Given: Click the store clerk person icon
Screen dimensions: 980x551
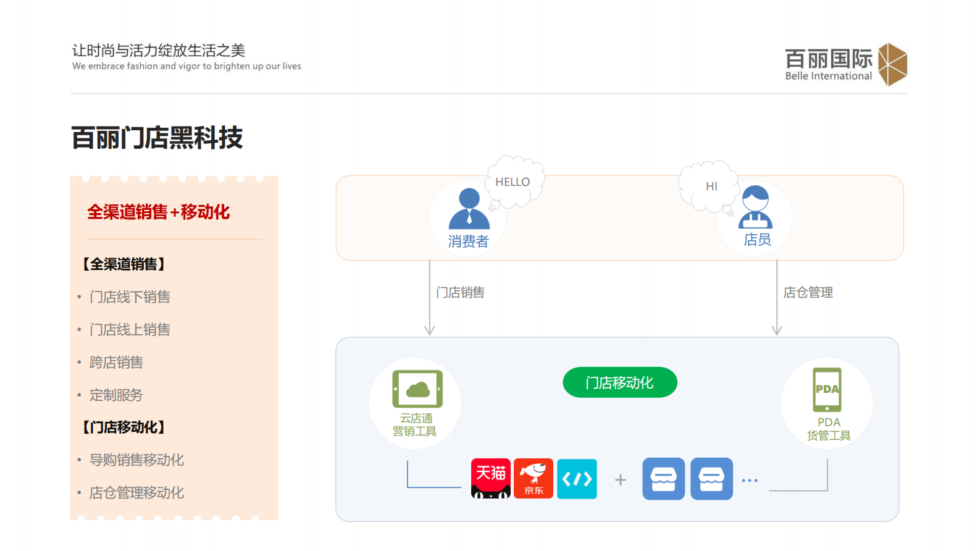Looking at the screenshot, I should coord(756,207).
